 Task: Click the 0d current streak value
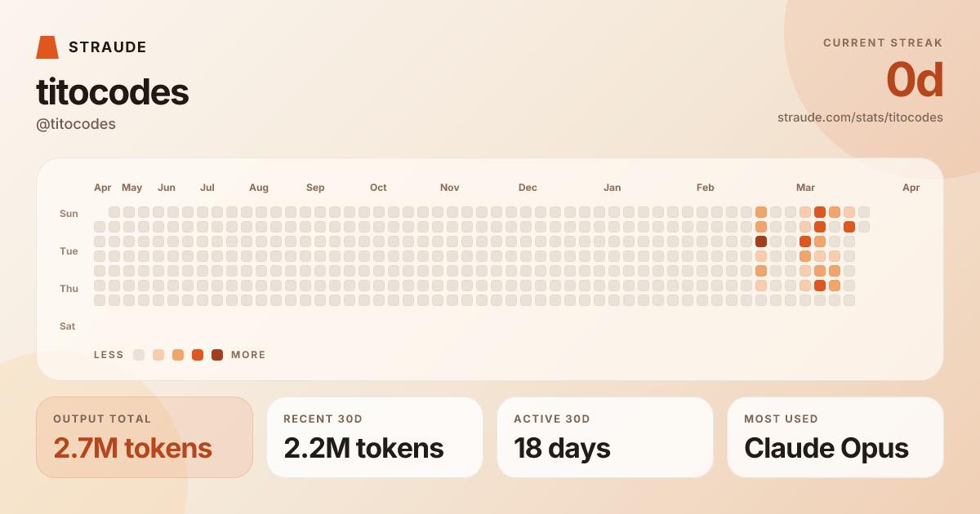[x=914, y=80]
